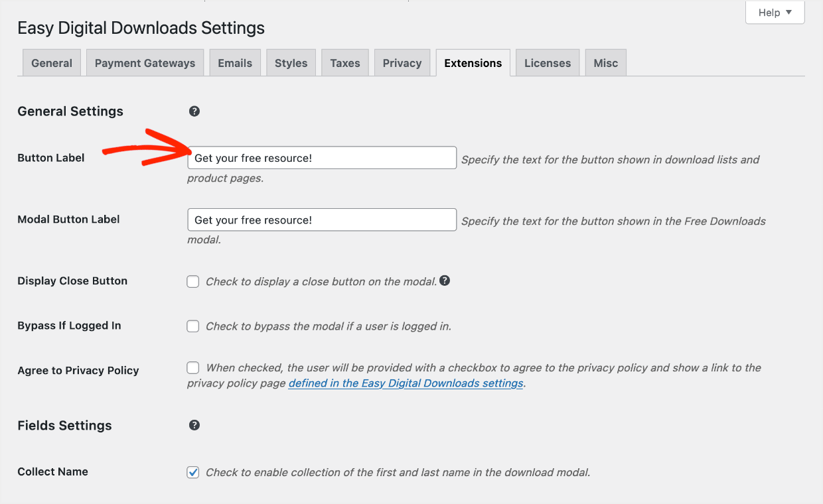Click the Agree to Privacy Policy label
The image size is (823, 504).
pyautogui.click(x=78, y=371)
